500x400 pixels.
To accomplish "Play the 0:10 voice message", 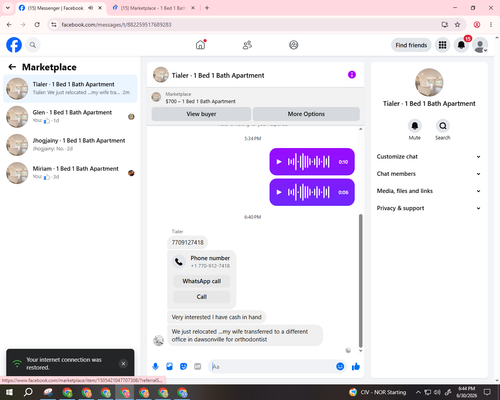I will tap(279, 162).
